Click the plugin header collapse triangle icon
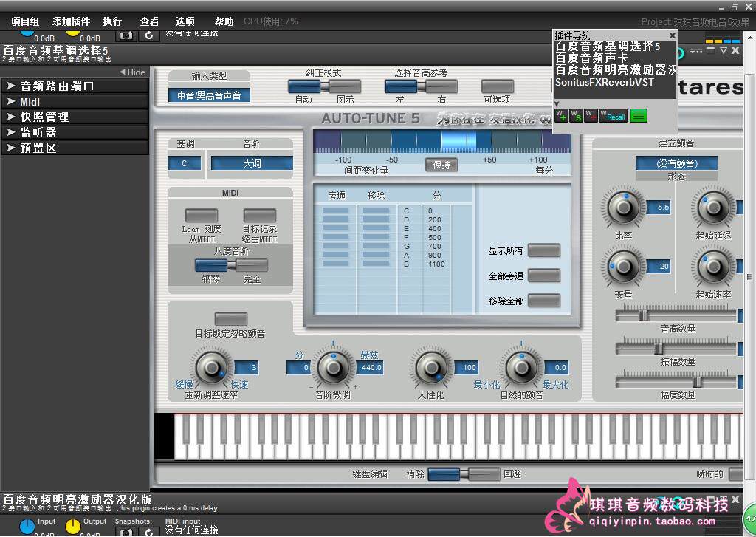Screen dimensions: 756x537 [x=724, y=50]
